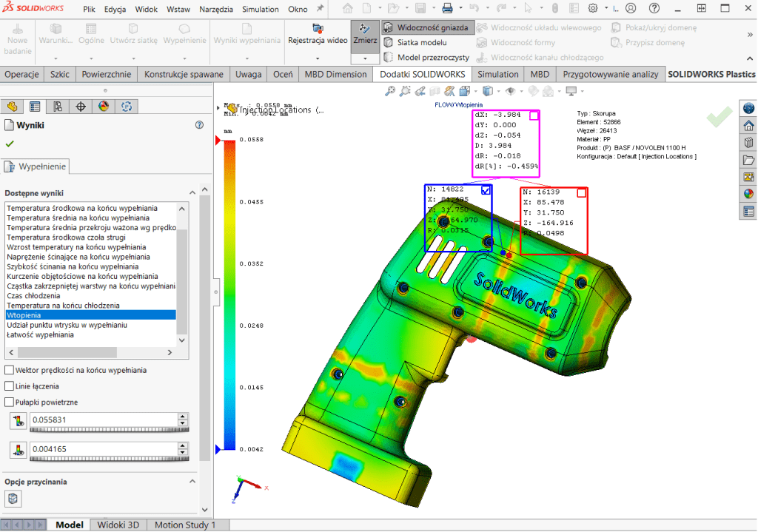Click the print icon in title bar
Viewport: 758px width, 532px height.
447,8
